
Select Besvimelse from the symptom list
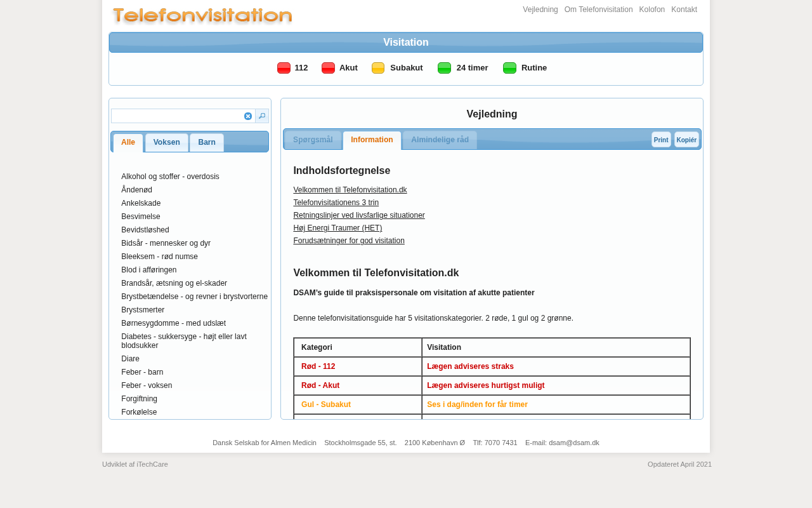141,217
